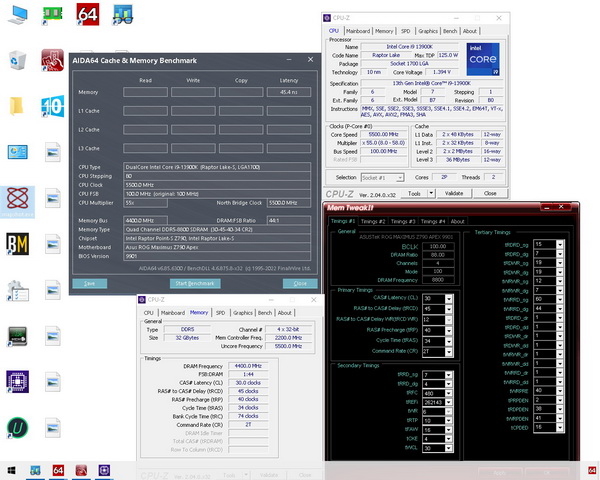
Task: Open Mainboard tab in top CPU-Z window
Action: (358, 31)
